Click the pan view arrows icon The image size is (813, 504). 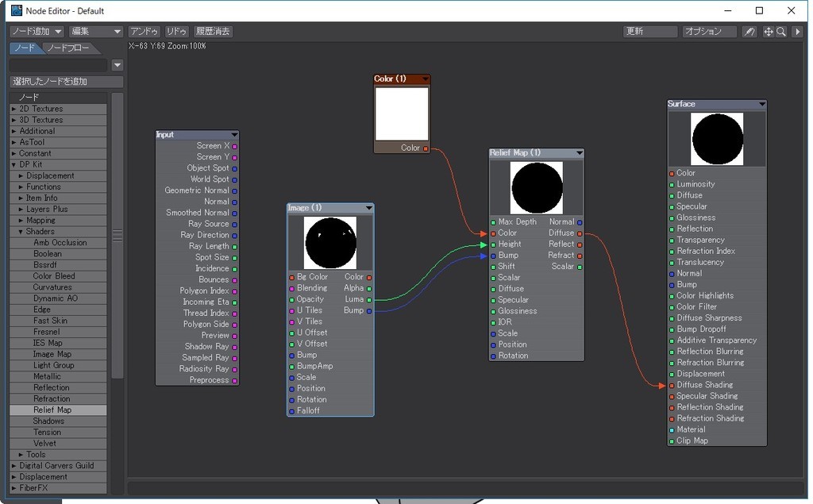769,32
